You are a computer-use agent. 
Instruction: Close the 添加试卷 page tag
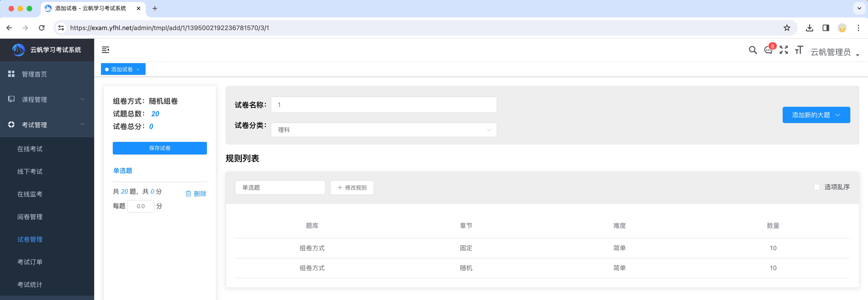pyautogui.click(x=138, y=70)
